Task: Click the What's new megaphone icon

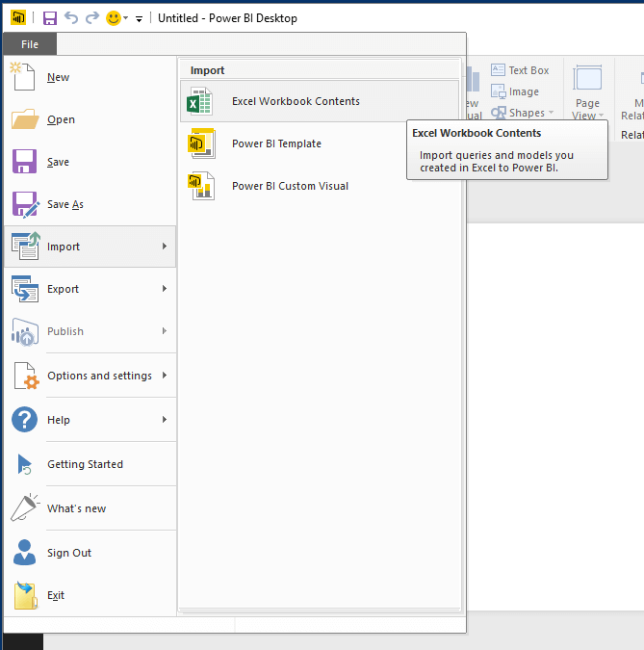Action: point(25,507)
